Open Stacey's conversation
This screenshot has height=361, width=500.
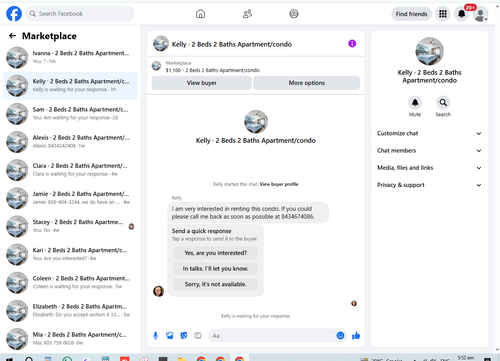70,226
